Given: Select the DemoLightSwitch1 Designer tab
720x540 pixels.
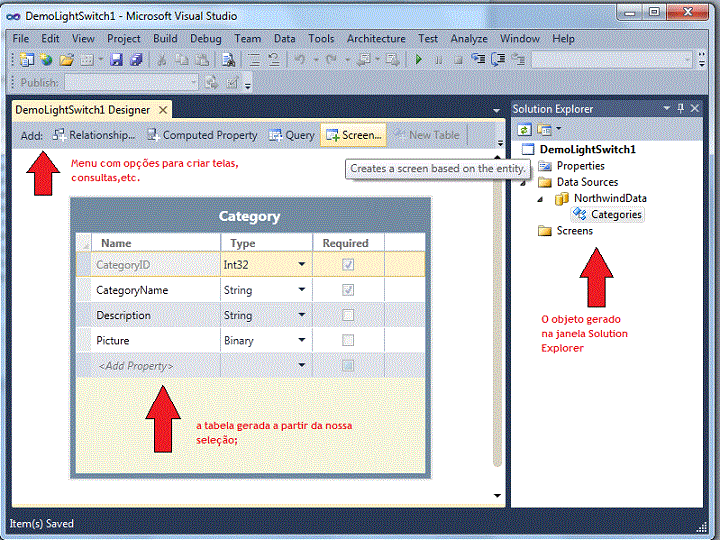Looking at the screenshot, I should [x=83, y=110].
